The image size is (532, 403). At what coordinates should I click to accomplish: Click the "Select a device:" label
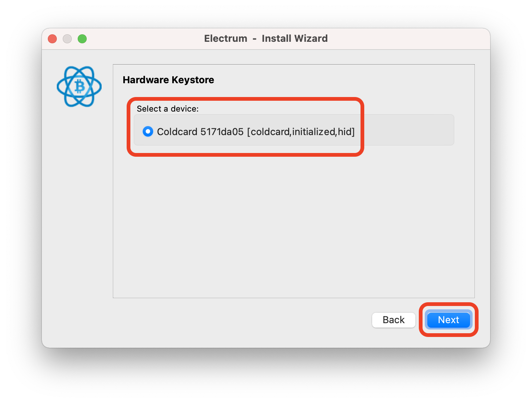pyautogui.click(x=168, y=109)
